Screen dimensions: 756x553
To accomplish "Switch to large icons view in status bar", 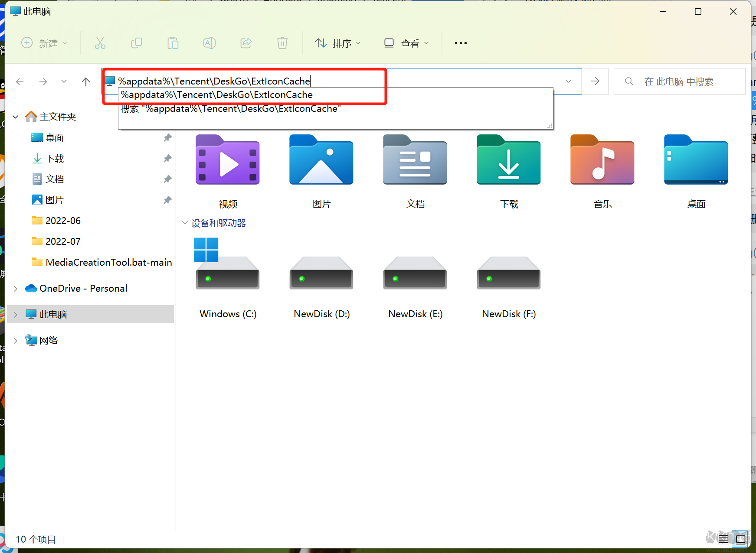I will (741, 539).
